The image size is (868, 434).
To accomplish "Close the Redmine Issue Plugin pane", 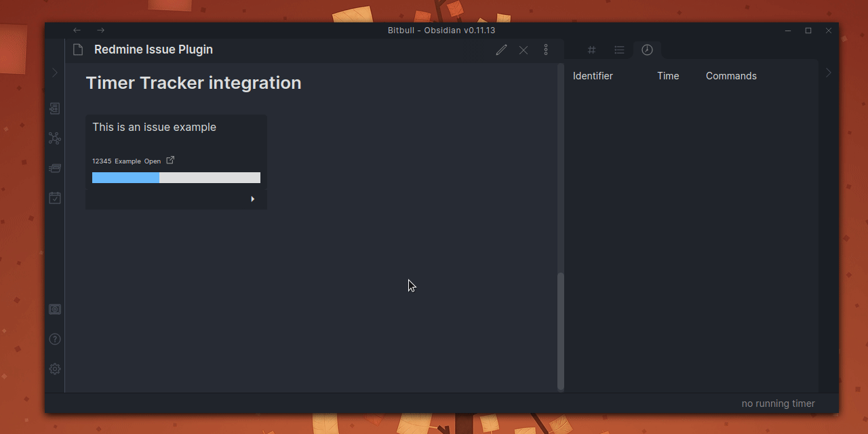I will (524, 50).
